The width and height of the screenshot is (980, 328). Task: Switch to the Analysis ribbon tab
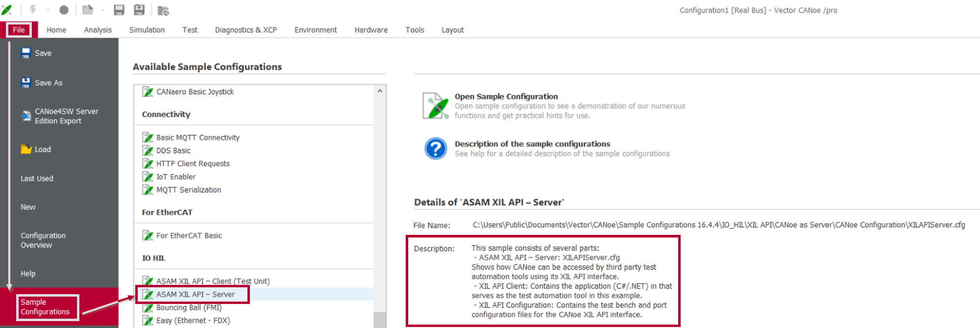(98, 30)
